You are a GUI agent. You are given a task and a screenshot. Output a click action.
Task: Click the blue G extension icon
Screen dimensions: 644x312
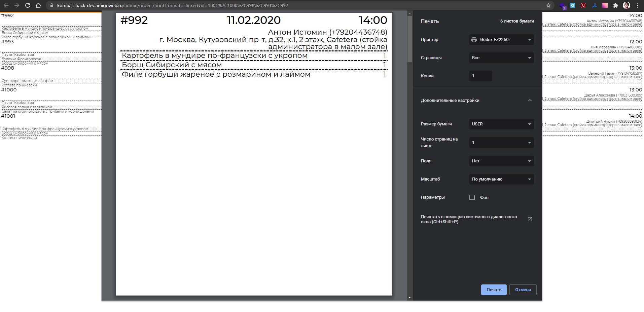[x=573, y=5]
